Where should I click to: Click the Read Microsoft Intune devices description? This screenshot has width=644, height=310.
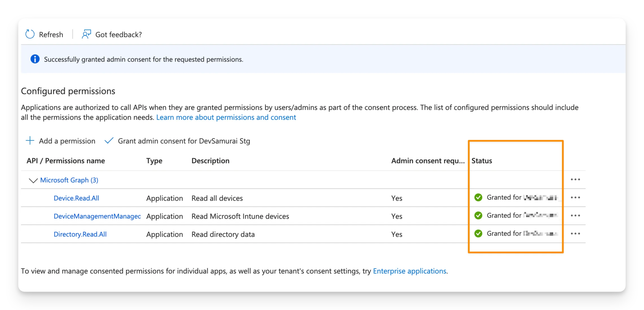pos(240,216)
